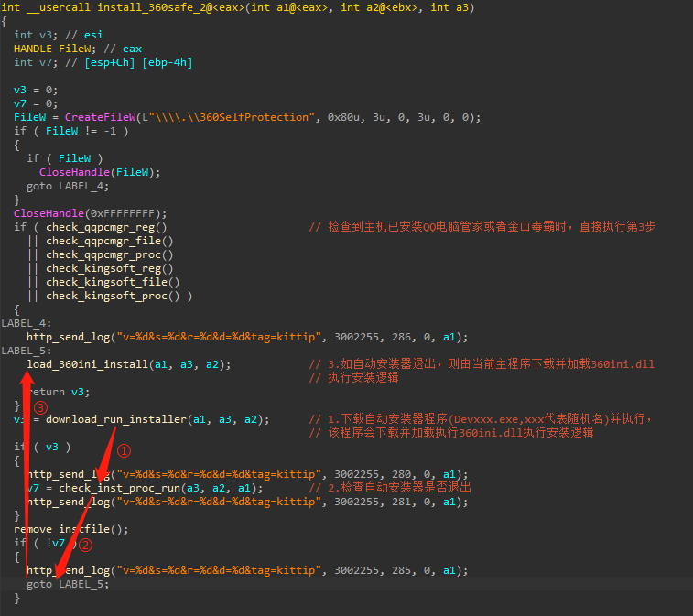Click the circled number 3 annotation
Image resolution: width=693 pixels, height=616 pixels.
40,407
